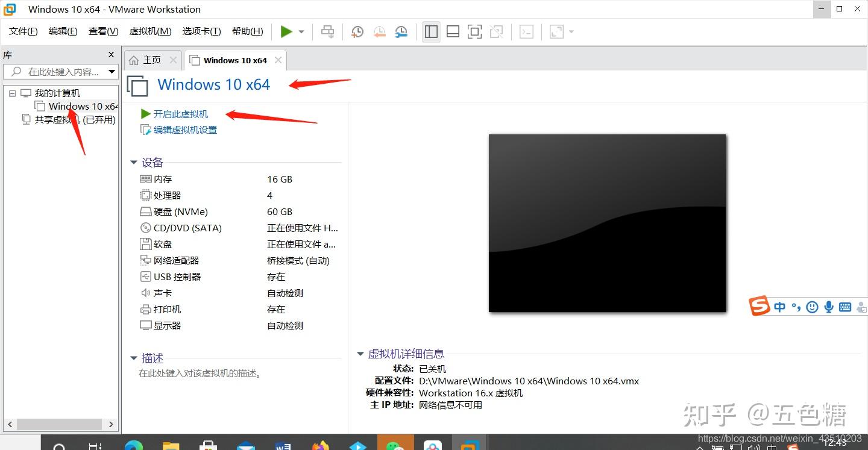Send Ctrl+Alt+Del to the guest OS
Viewport: 868px width, 450px height.
327,31
